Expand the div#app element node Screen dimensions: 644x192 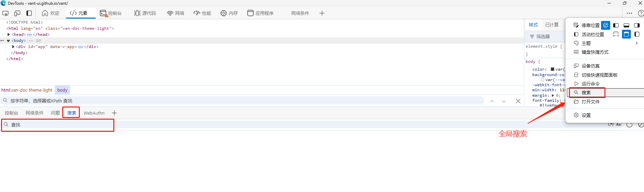click(x=13, y=47)
